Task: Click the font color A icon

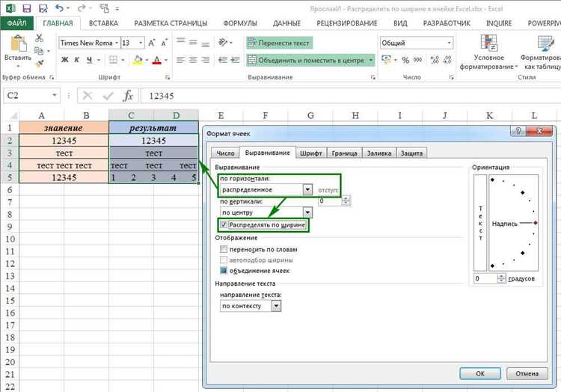Action: [x=157, y=60]
